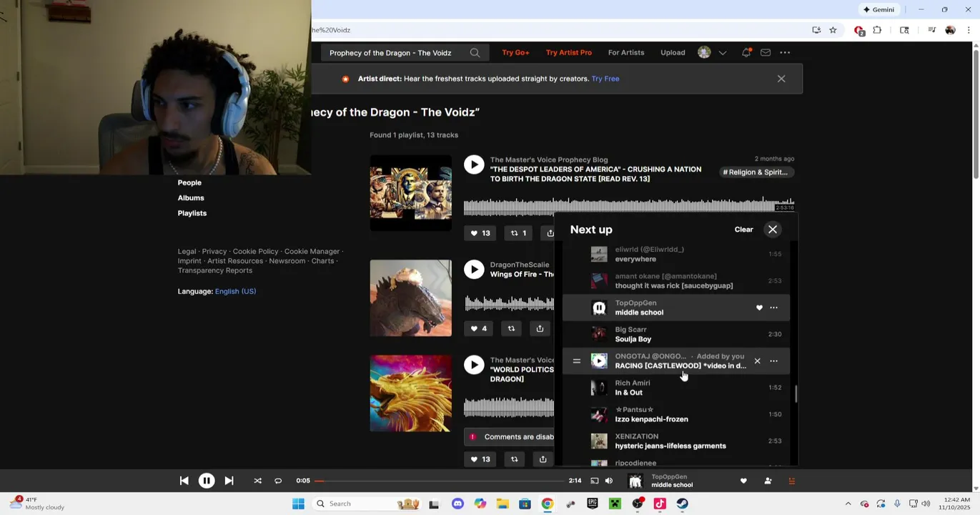The width and height of the screenshot is (980, 515).
Task: Play the WORLD POLITICS track
Action: [473, 366]
